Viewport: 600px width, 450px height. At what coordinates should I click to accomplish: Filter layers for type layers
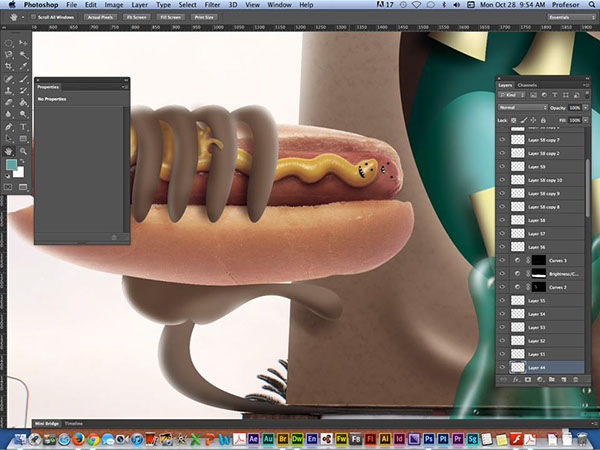(x=555, y=95)
